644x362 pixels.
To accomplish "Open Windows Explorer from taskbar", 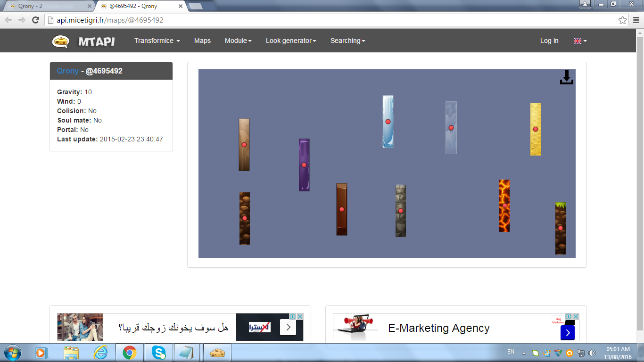I will [x=71, y=353].
